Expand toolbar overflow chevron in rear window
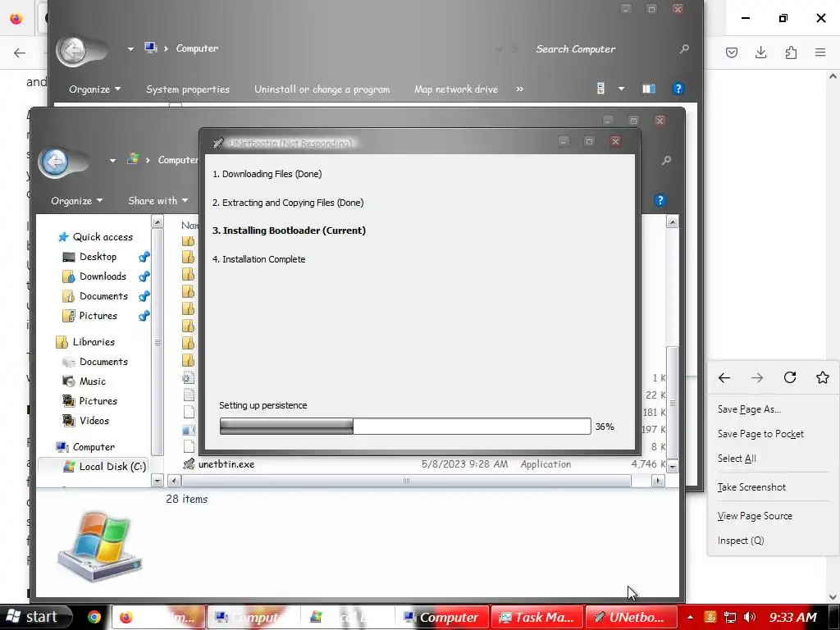This screenshot has width=840, height=630. tap(519, 89)
